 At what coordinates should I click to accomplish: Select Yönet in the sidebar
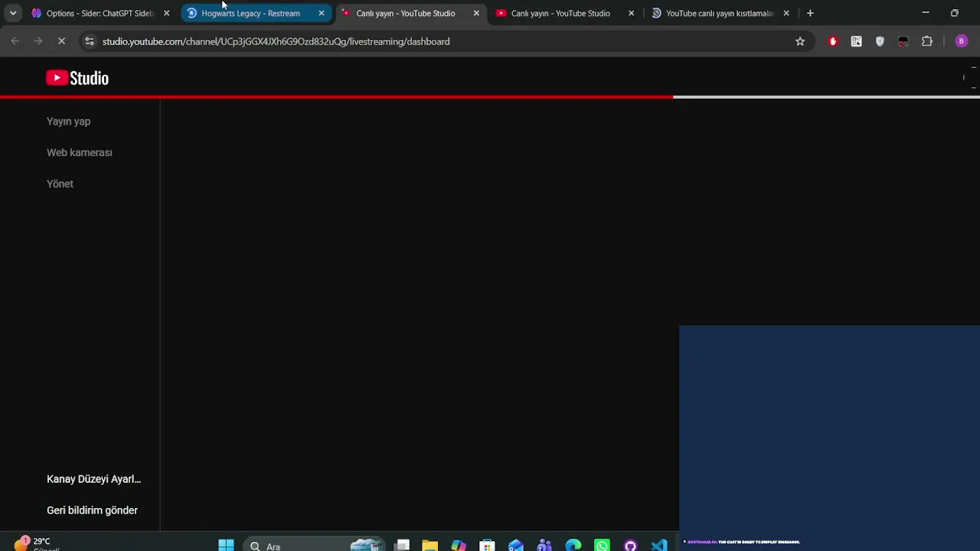point(60,184)
